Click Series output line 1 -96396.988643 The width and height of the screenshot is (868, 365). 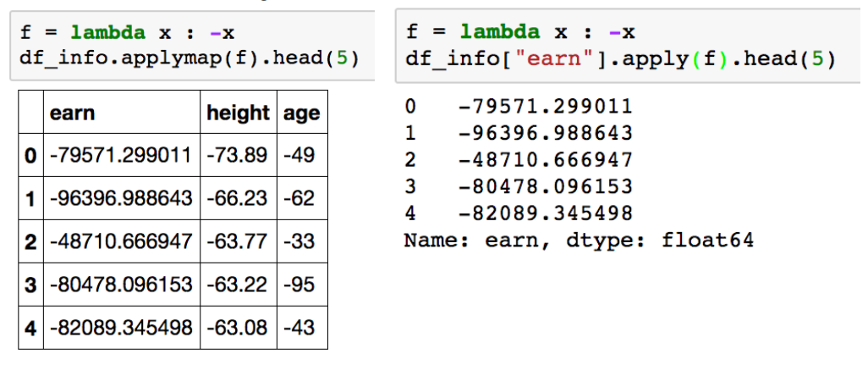pyautogui.click(x=519, y=132)
